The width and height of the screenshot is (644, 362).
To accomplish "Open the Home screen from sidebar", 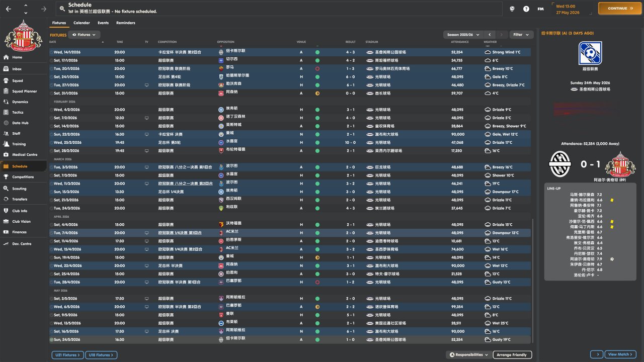I will [x=17, y=57].
